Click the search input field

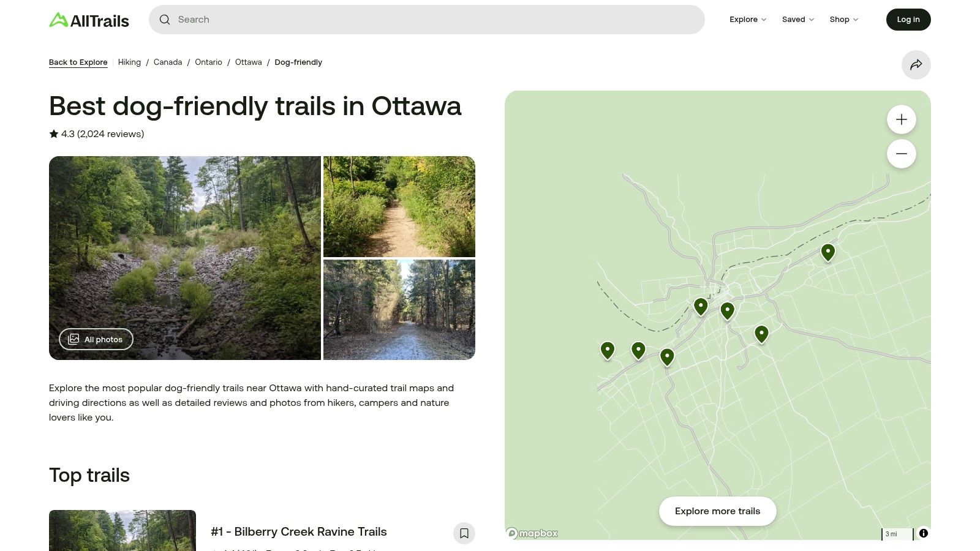coord(367,20)
